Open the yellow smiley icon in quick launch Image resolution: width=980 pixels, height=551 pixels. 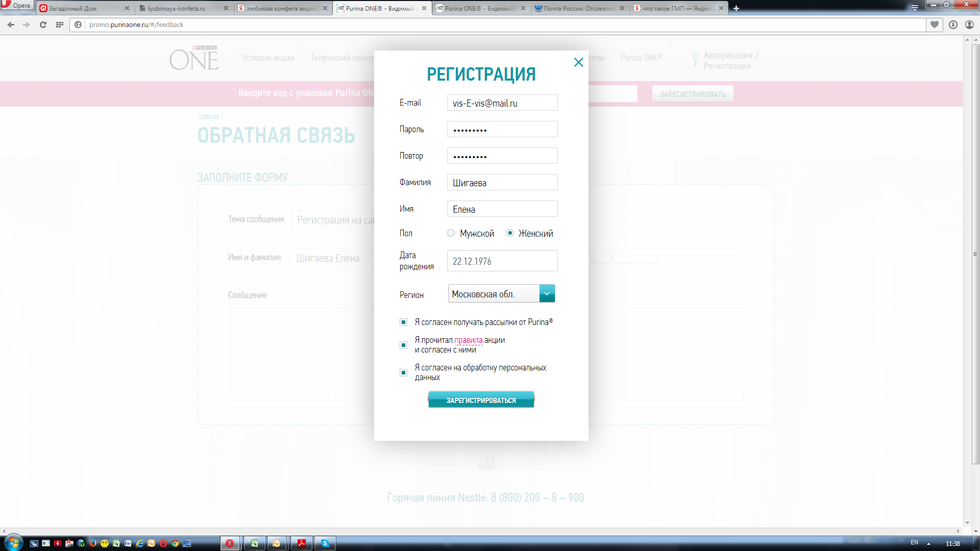point(105,543)
